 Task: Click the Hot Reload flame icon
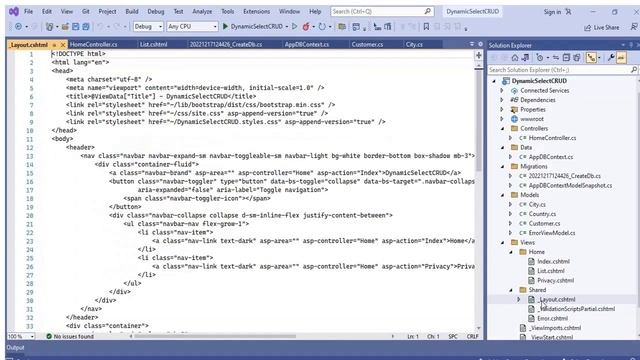(x=306, y=27)
